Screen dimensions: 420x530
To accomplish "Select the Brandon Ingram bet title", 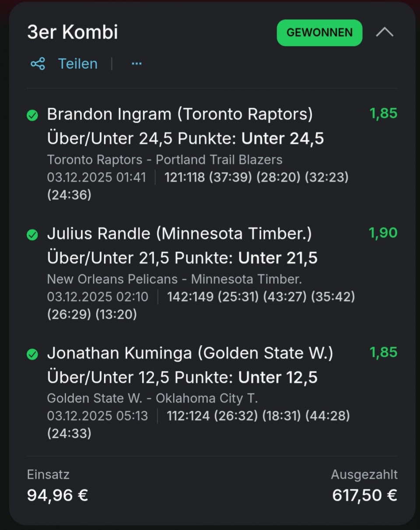I will click(x=180, y=115).
